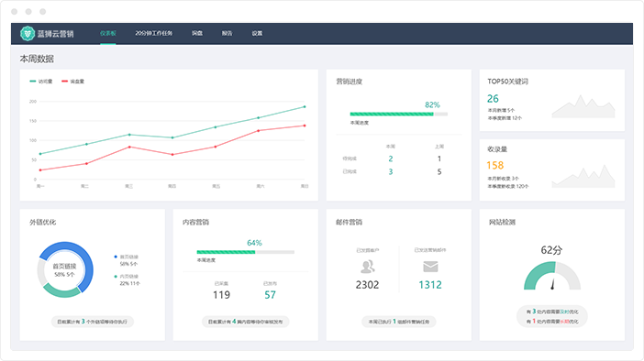Click the 网站检测 card title

click(502, 223)
